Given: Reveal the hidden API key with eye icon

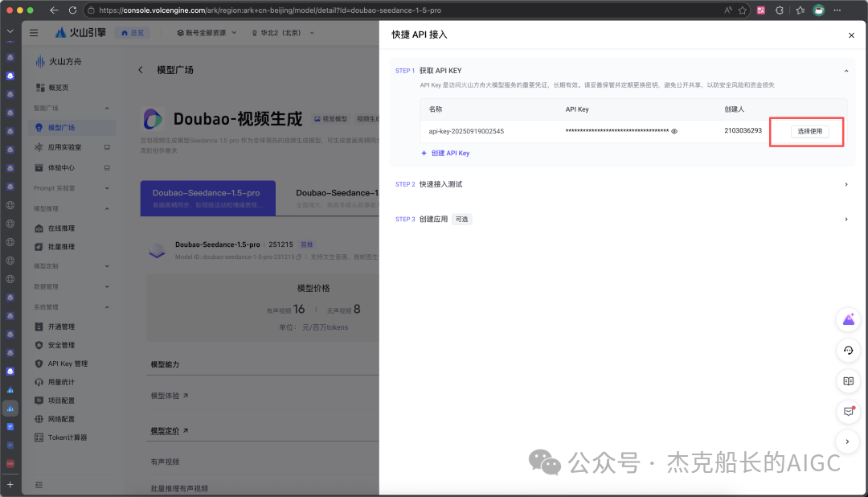Looking at the screenshot, I should 674,131.
